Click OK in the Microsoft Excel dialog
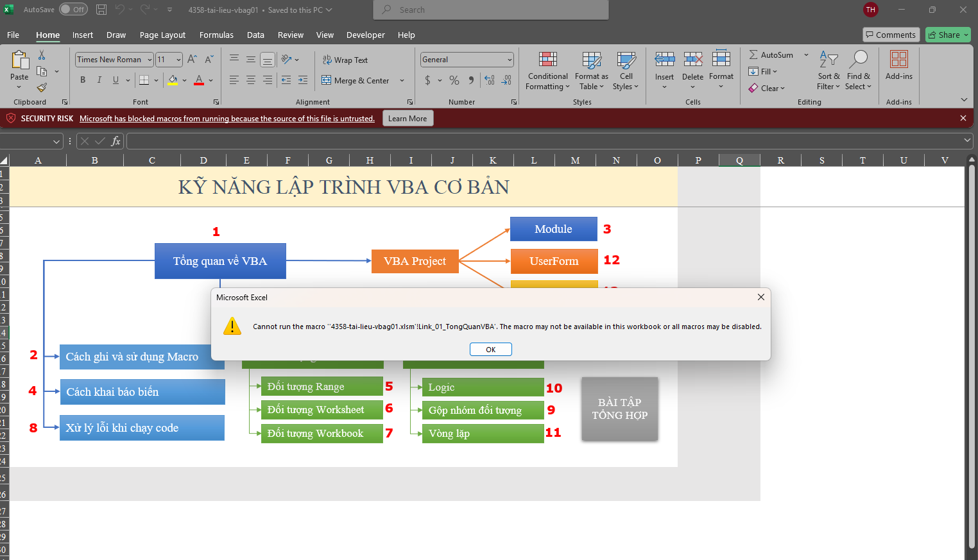Image resolution: width=978 pixels, height=560 pixels. (491, 349)
